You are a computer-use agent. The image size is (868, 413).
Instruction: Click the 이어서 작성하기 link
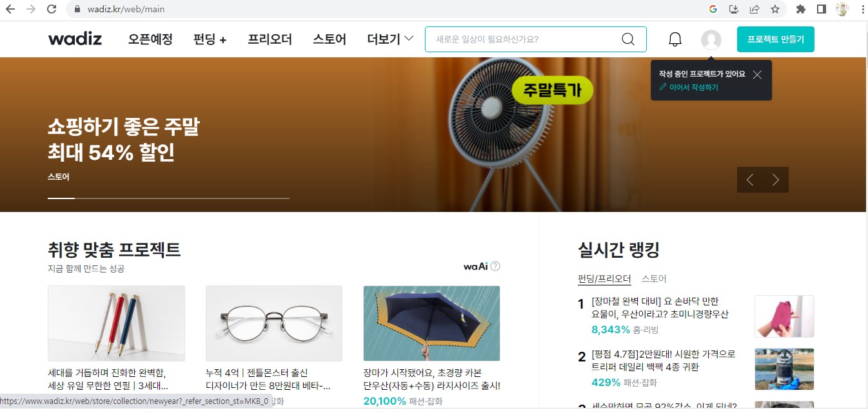689,87
